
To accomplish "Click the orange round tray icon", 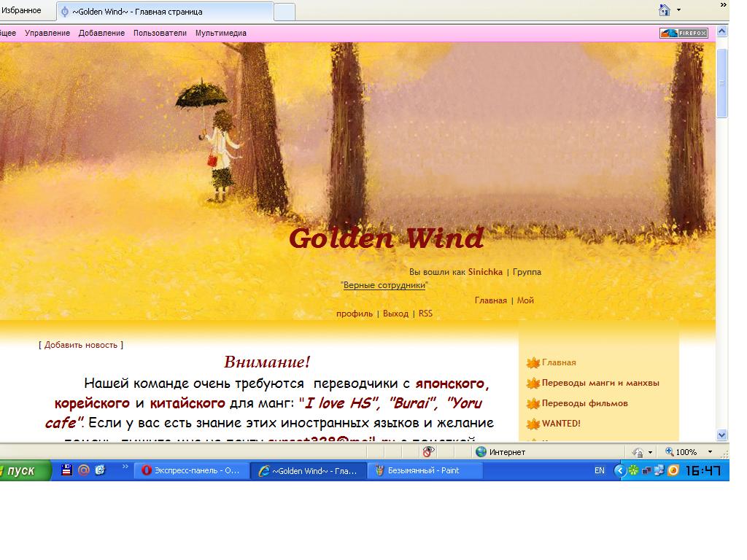I will click(673, 471).
